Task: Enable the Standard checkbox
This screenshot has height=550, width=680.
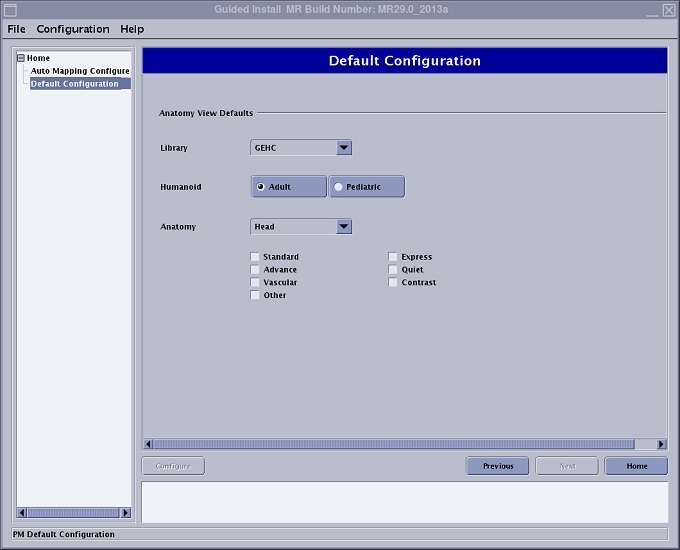Action: coord(256,257)
